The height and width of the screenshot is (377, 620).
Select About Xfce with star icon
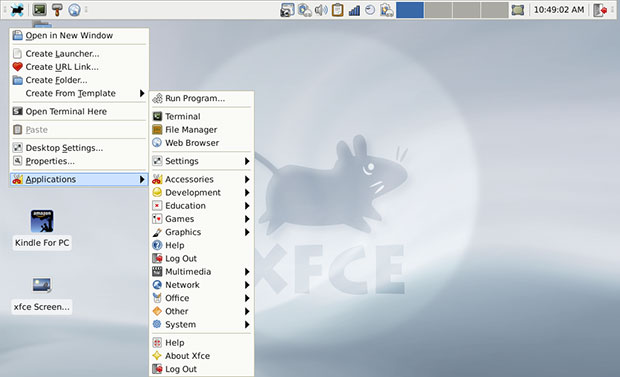point(202,356)
